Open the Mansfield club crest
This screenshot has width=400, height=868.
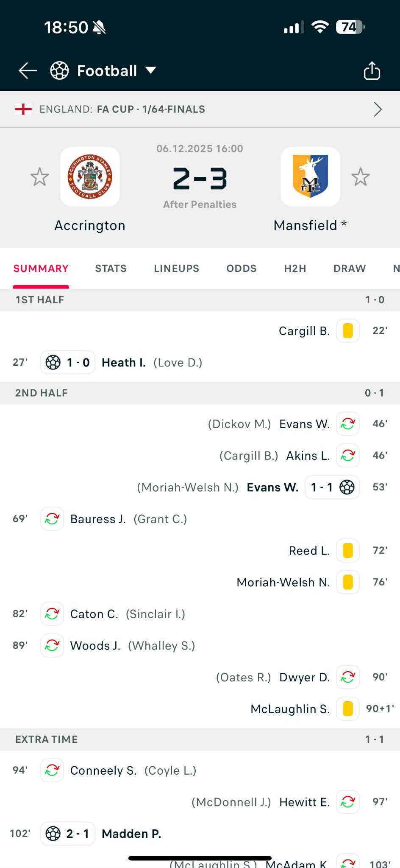(x=310, y=177)
